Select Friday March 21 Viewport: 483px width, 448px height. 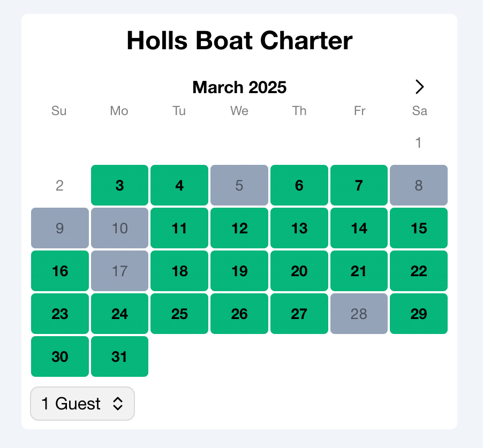click(x=359, y=271)
